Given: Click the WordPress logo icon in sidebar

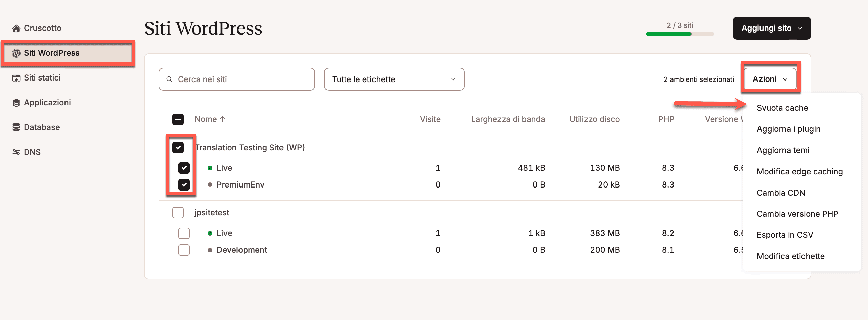Looking at the screenshot, I should pos(16,53).
